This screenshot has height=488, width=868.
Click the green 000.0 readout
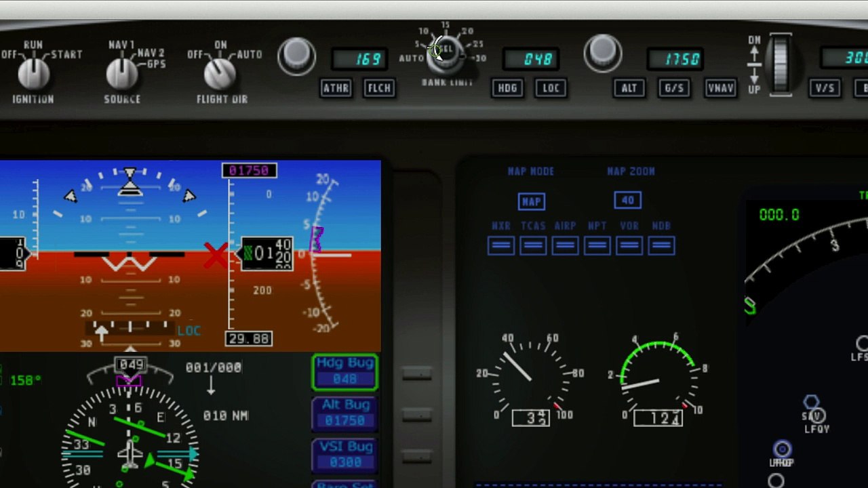779,215
